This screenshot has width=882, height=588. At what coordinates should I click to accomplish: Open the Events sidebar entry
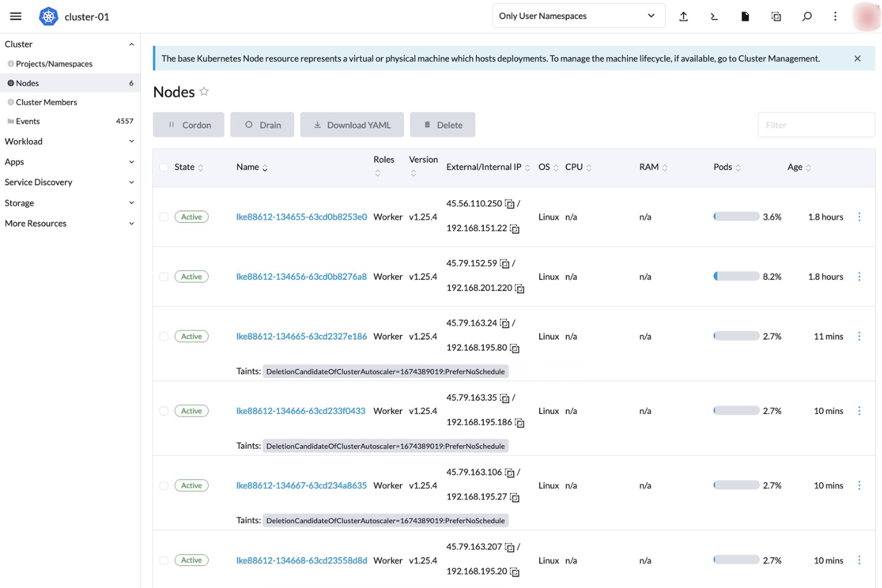point(28,121)
